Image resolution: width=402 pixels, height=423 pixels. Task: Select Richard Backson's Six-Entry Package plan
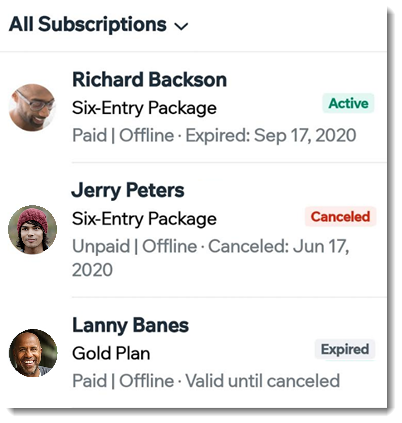pyautogui.click(x=144, y=108)
